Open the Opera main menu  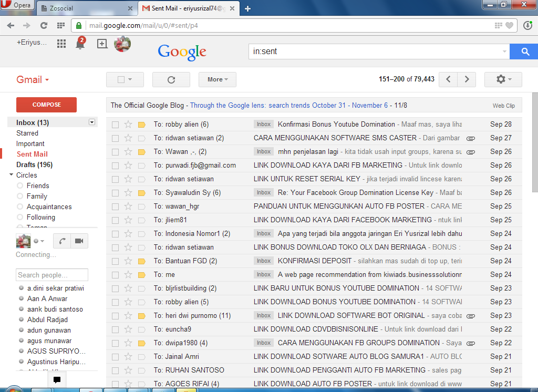17,5
